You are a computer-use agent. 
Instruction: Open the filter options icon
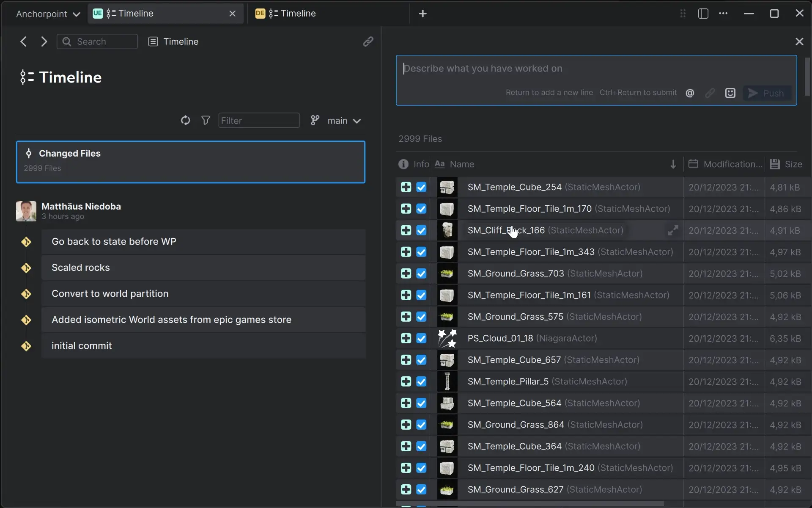click(x=205, y=120)
